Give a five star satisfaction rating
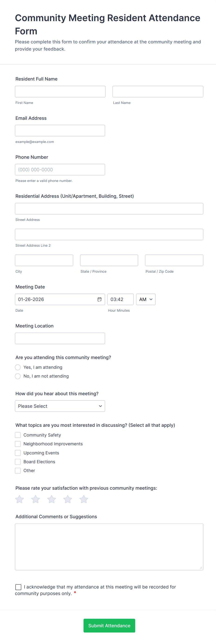The image size is (216, 644). (84, 499)
